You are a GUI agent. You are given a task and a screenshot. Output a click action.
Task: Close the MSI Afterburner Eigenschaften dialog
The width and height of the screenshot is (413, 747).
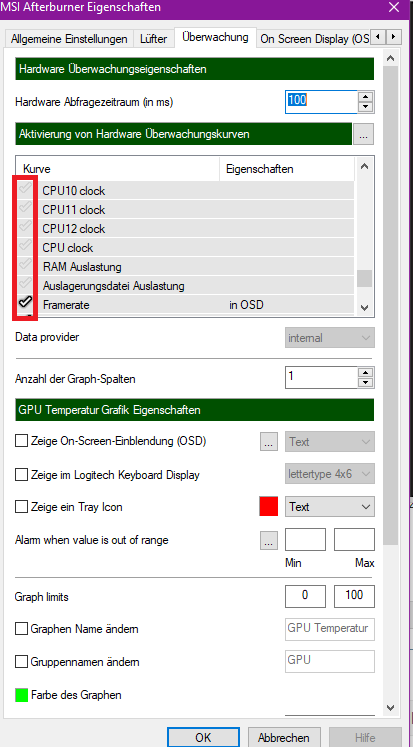pos(393,7)
